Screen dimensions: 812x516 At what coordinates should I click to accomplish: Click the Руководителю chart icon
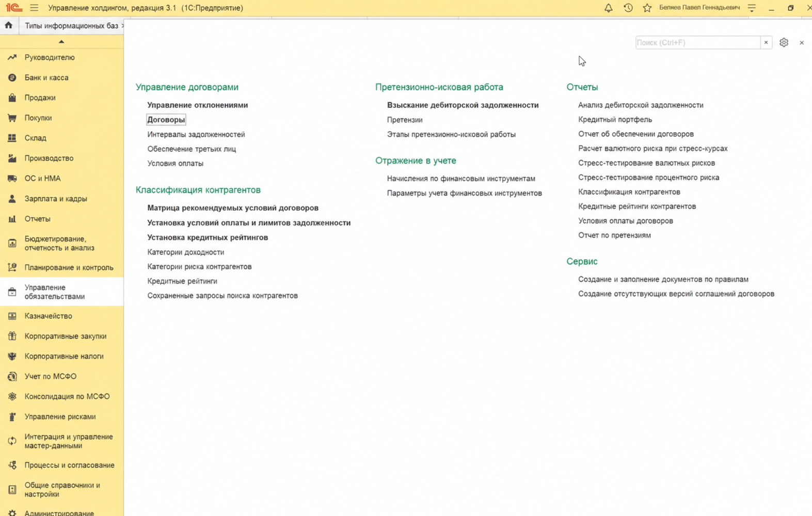[x=12, y=57]
